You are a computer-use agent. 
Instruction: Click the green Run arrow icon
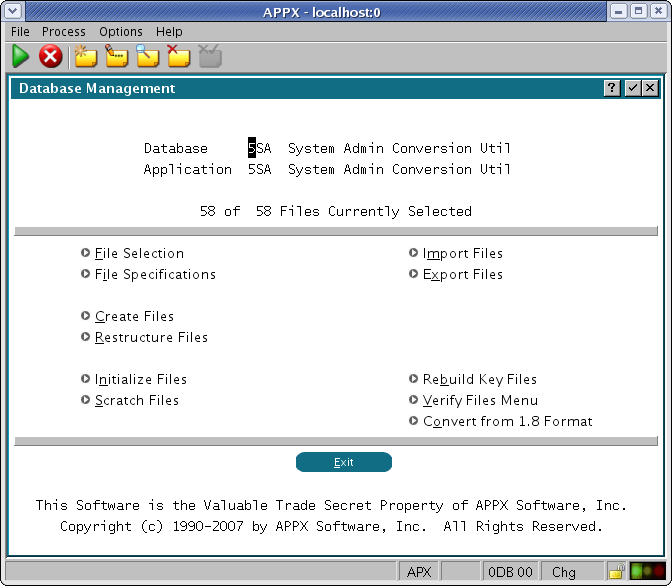(20, 56)
